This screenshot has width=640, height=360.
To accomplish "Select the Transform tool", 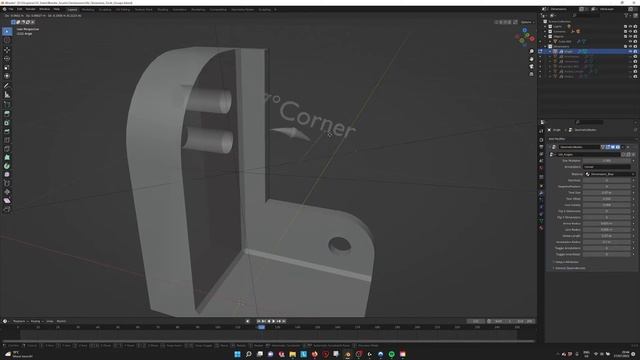I will click(7, 76).
